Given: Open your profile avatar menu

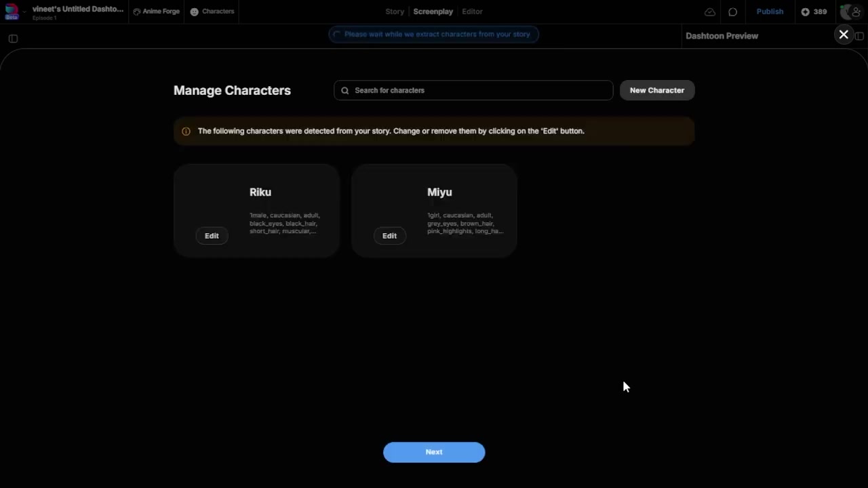Looking at the screenshot, I should point(850,12).
